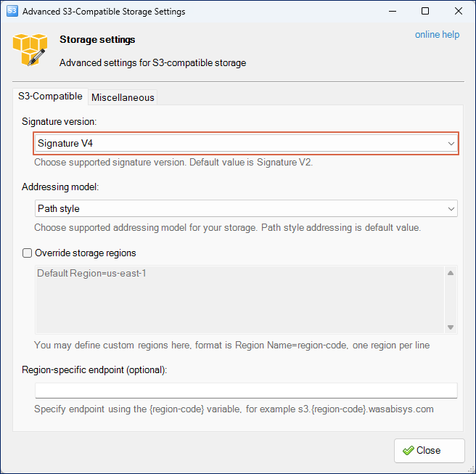Click inside the Default Region text area
The height and width of the screenshot is (474, 476).
(x=240, y=300)
